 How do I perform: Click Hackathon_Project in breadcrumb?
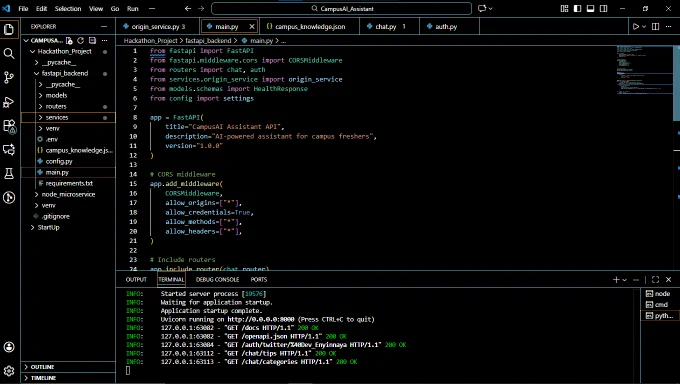point(150,41)
